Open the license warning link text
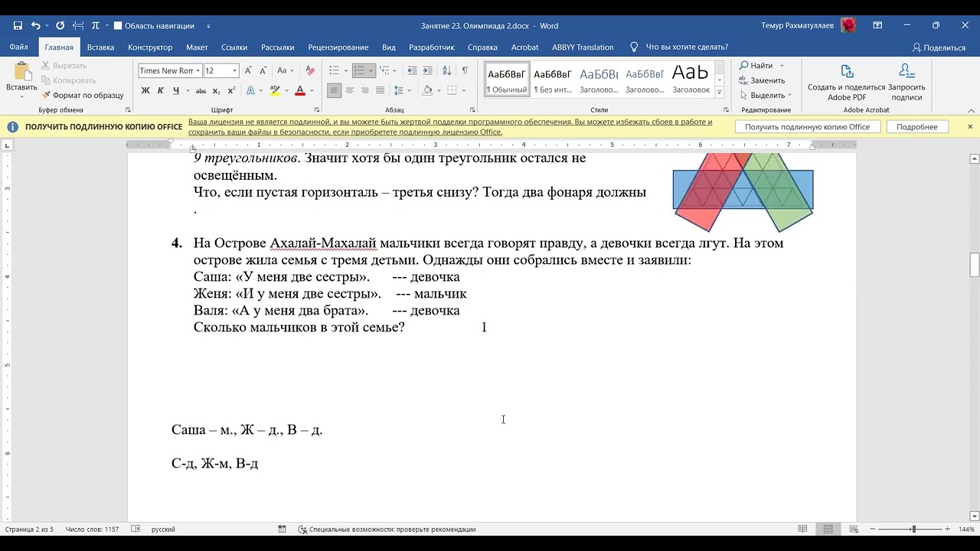This screenshot has height=551, width=980. (450, 127)
